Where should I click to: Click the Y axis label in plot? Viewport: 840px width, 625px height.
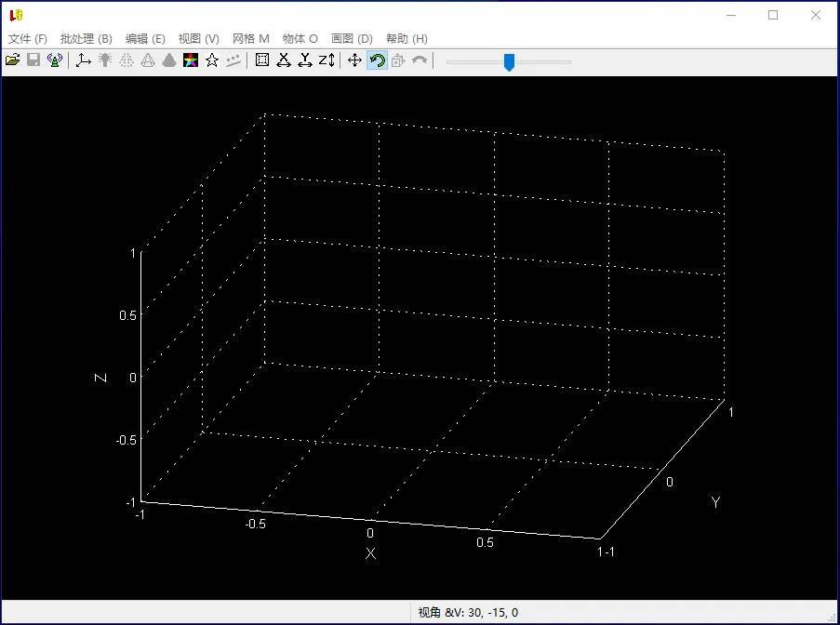[715, 502]
